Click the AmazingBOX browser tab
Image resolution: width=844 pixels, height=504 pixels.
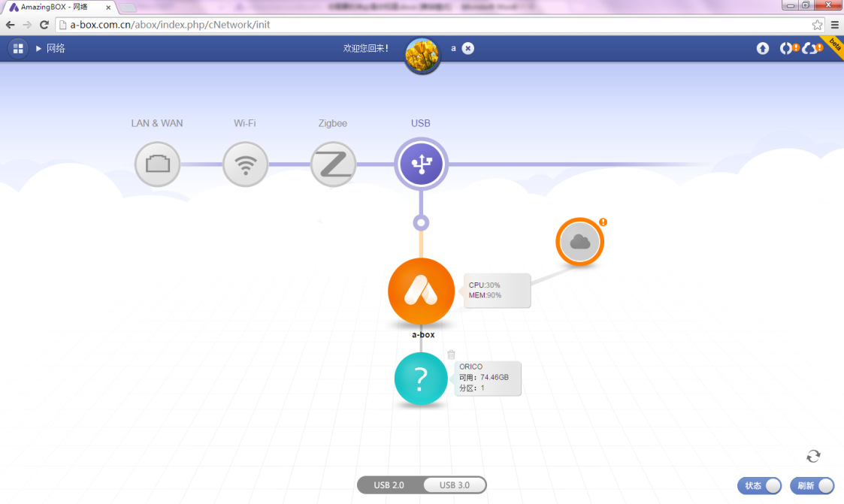point(60,7)
